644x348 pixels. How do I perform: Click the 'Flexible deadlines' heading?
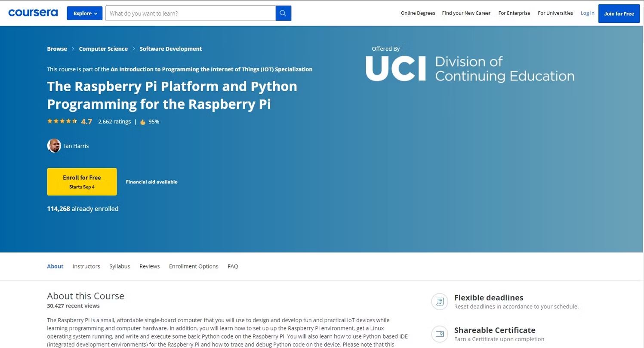(489, 298)
